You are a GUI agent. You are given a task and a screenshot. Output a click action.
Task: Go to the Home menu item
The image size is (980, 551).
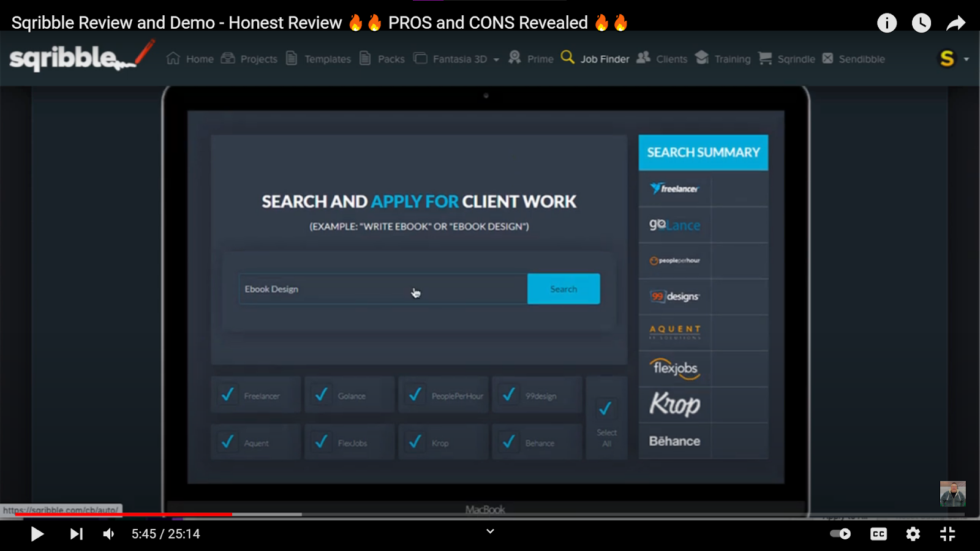pos(200,59)
